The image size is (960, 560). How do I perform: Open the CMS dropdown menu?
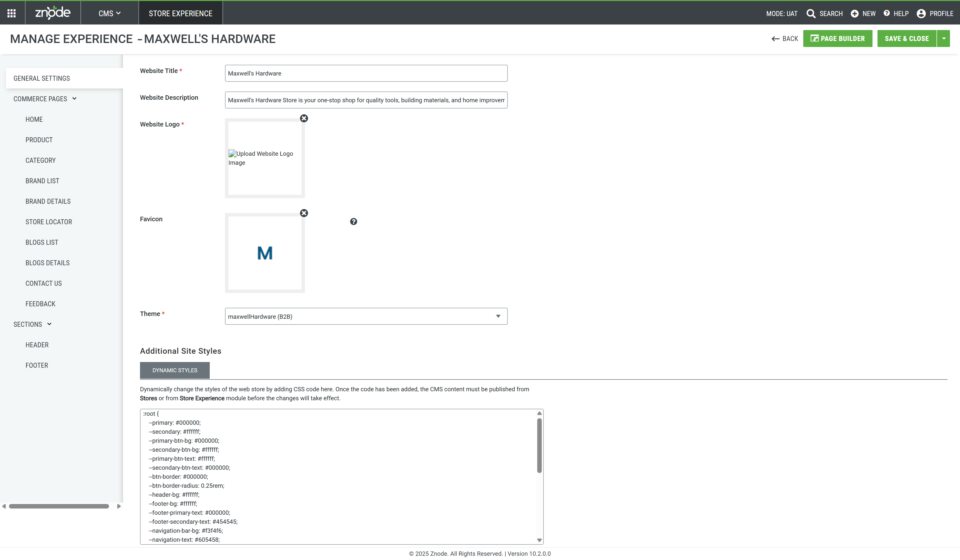tap(109, 14)
